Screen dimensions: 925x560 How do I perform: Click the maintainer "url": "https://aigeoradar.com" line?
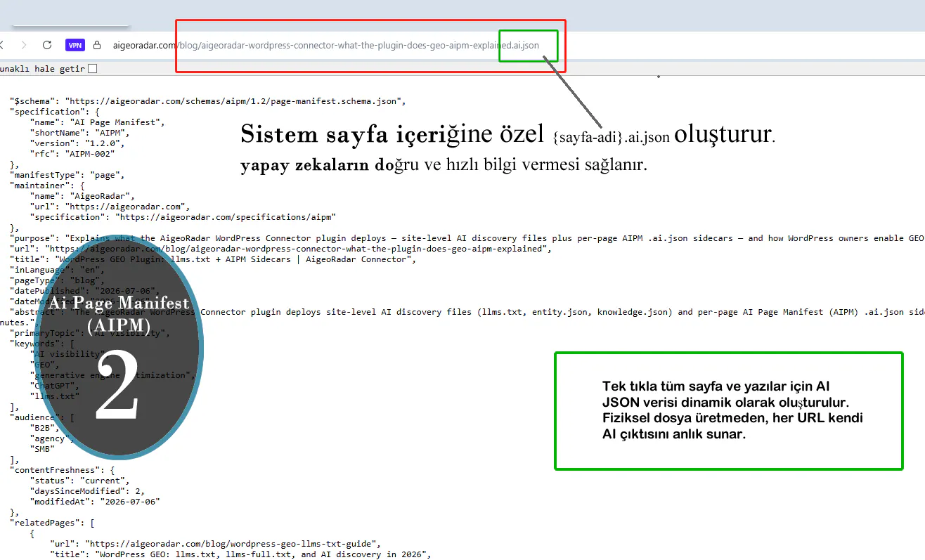pyautogui.click(x=110, y=207)
